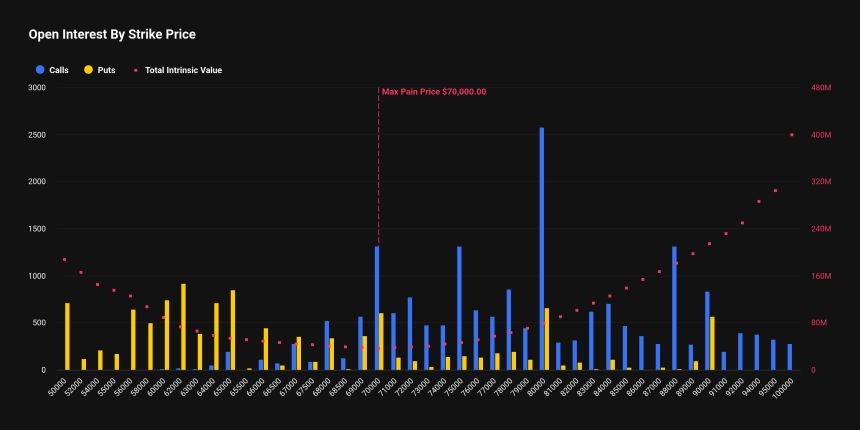
Task: Click the tallest blue call bar at 80000
Action: [x=542, y=248]
